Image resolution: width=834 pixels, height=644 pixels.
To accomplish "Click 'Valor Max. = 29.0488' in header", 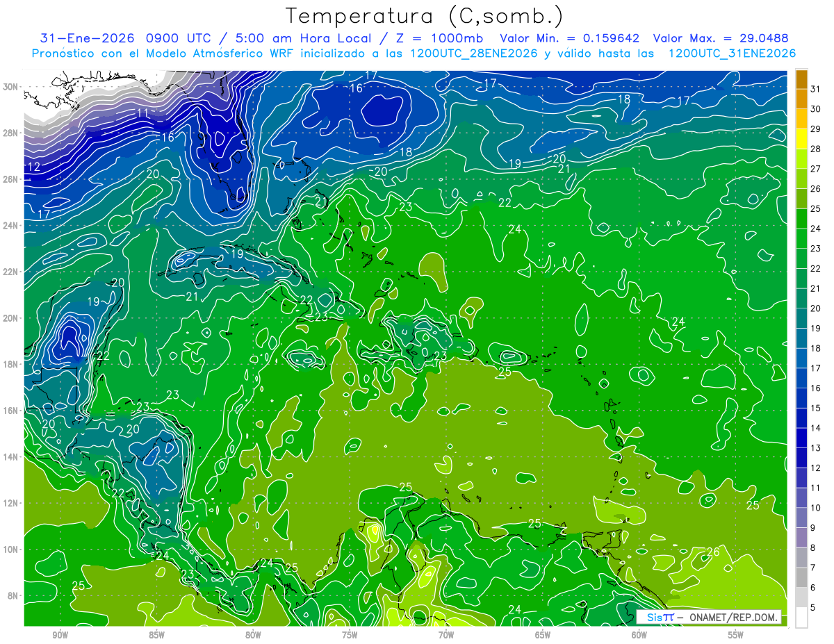I will point(721,38).
